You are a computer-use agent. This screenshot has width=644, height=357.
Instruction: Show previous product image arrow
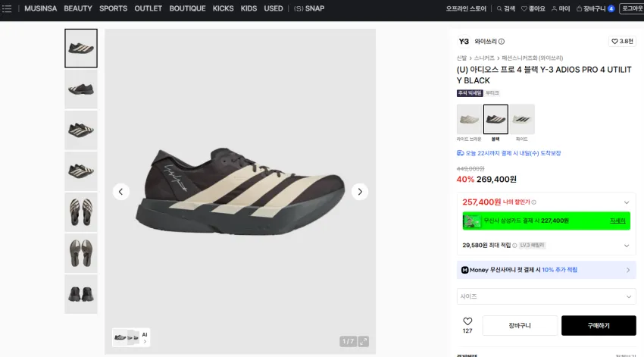click(120, 192)
